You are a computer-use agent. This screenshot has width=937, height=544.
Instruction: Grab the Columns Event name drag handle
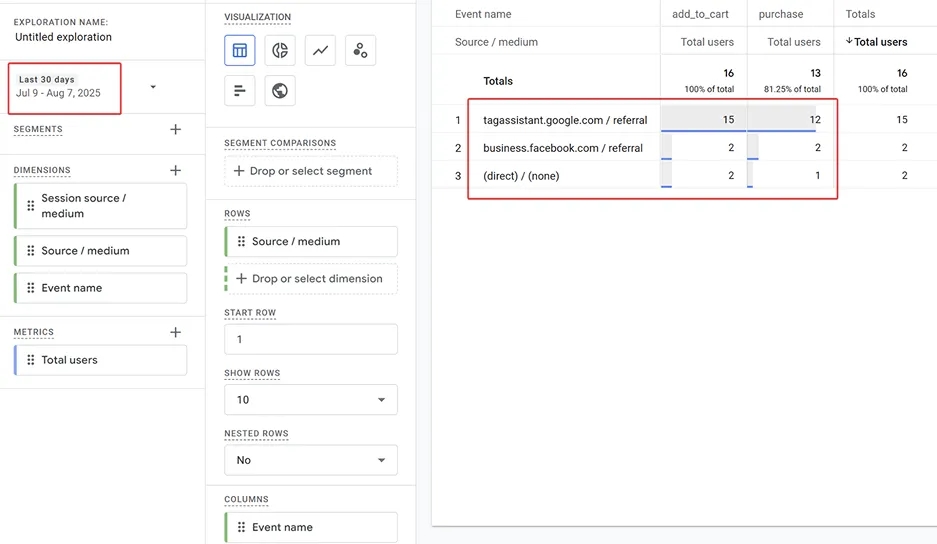241,527
